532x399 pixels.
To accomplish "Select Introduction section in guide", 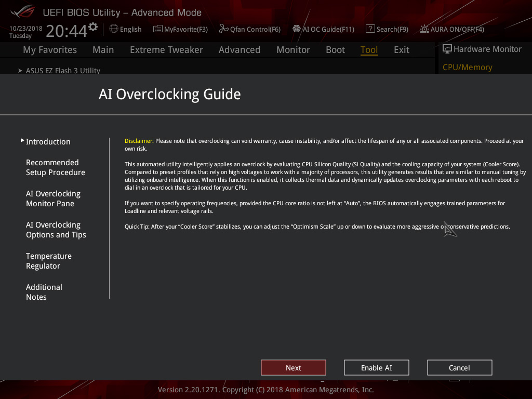I will pos(48,141).
